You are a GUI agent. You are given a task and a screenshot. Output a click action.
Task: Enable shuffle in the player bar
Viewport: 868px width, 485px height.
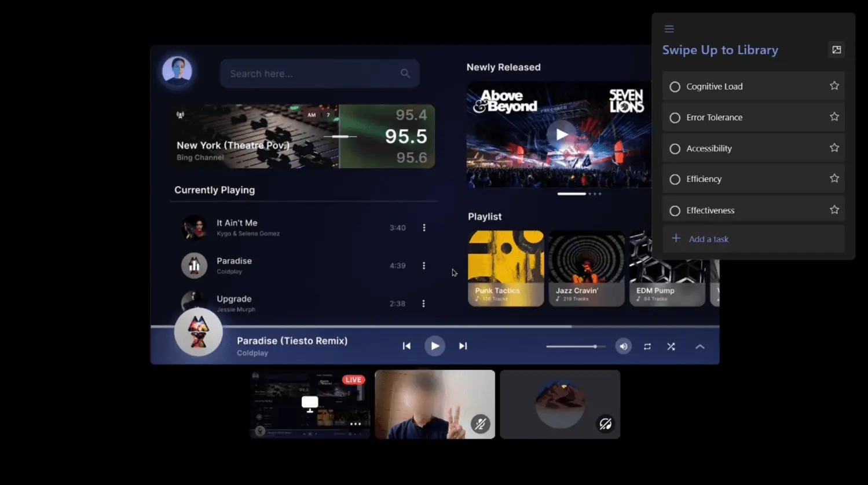pyautogui.click(x=671, y=347)
